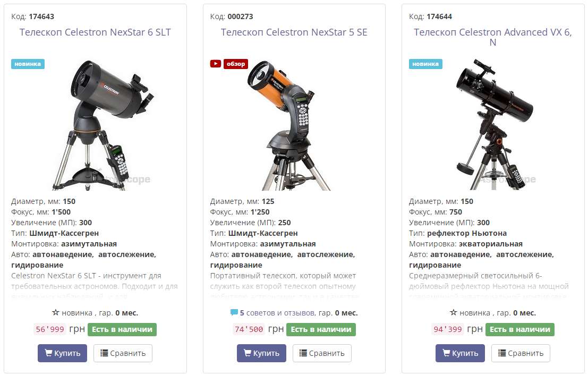588x375 pixels.
Task: Click the black Newtonian reflector photo
Action: pyautogui.click(x=495, y=124)
